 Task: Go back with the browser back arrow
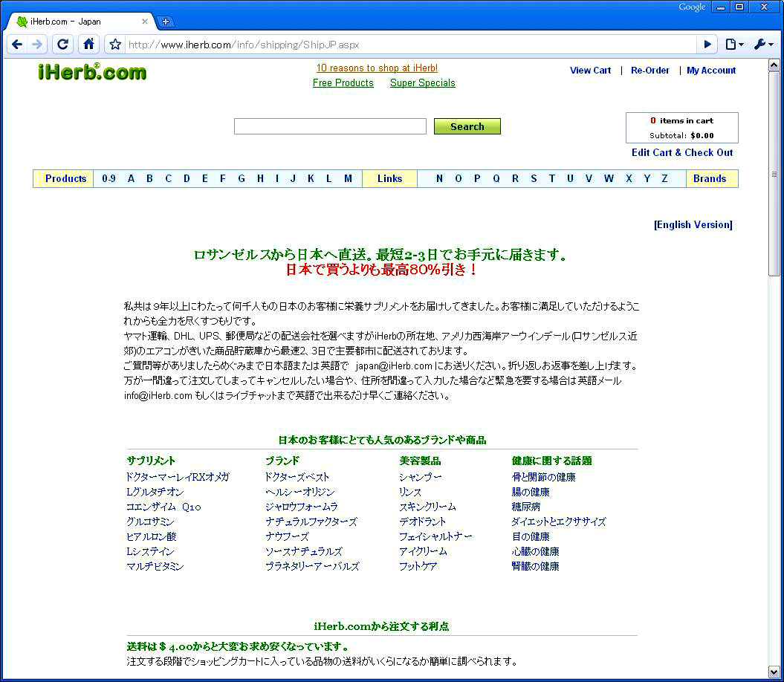17,45
